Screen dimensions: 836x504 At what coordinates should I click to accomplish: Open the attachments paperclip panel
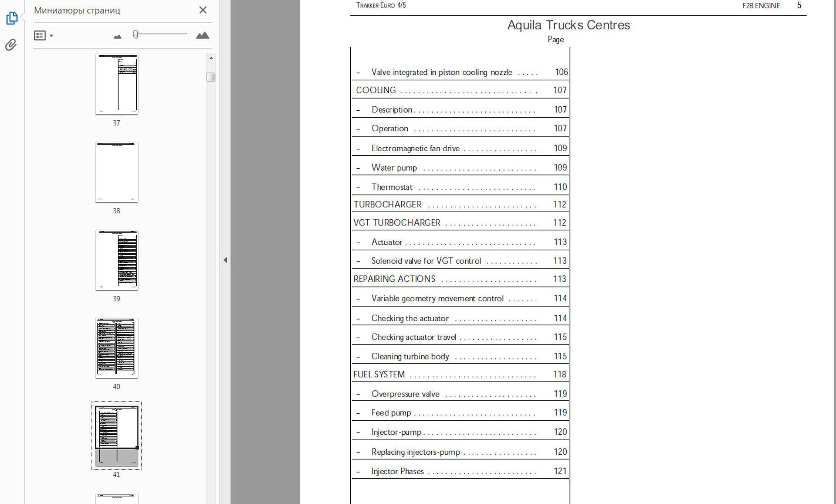click(x=11, y=45)
